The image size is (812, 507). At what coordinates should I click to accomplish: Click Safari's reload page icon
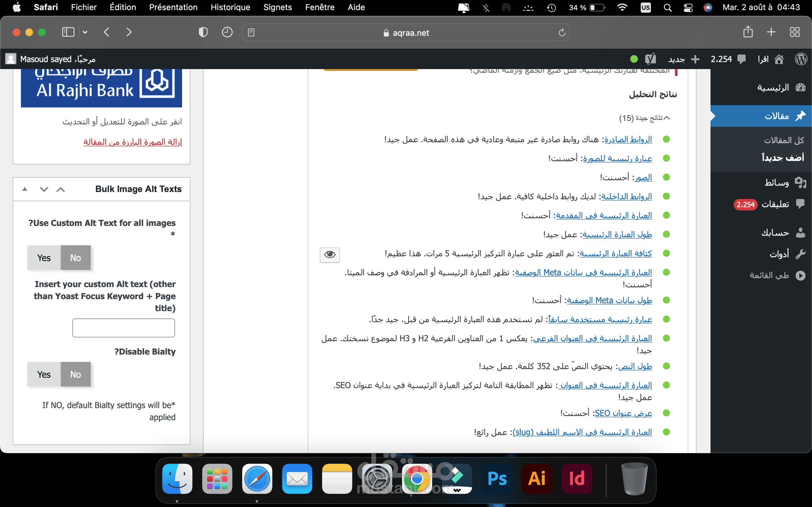coord(562,33)
